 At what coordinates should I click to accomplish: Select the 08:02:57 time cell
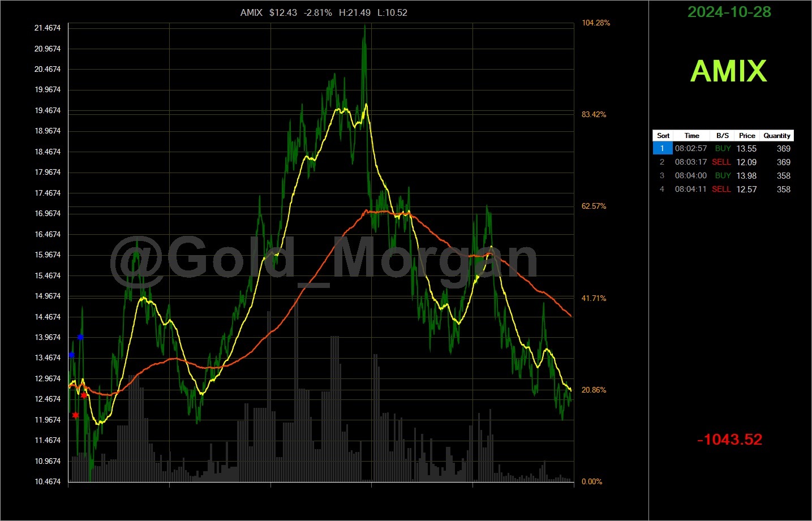(691, 149)
